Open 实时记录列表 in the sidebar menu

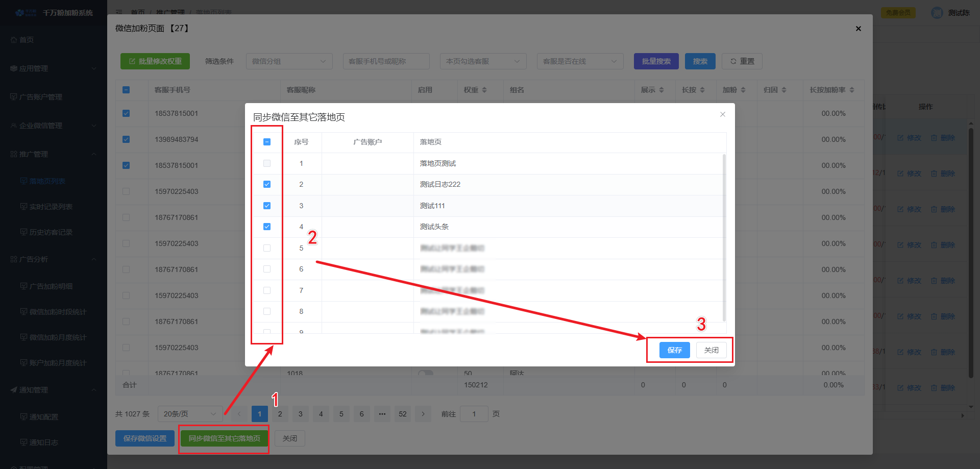click(51, 207)
